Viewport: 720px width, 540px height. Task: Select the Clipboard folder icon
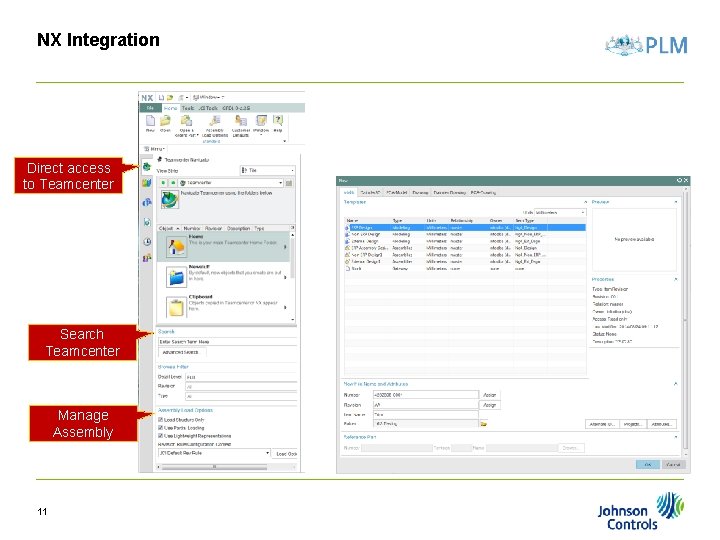176,307
